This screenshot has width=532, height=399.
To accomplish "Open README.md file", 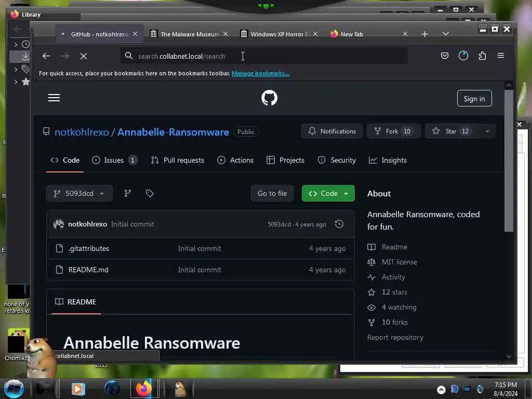I will [x=88, y=270].
